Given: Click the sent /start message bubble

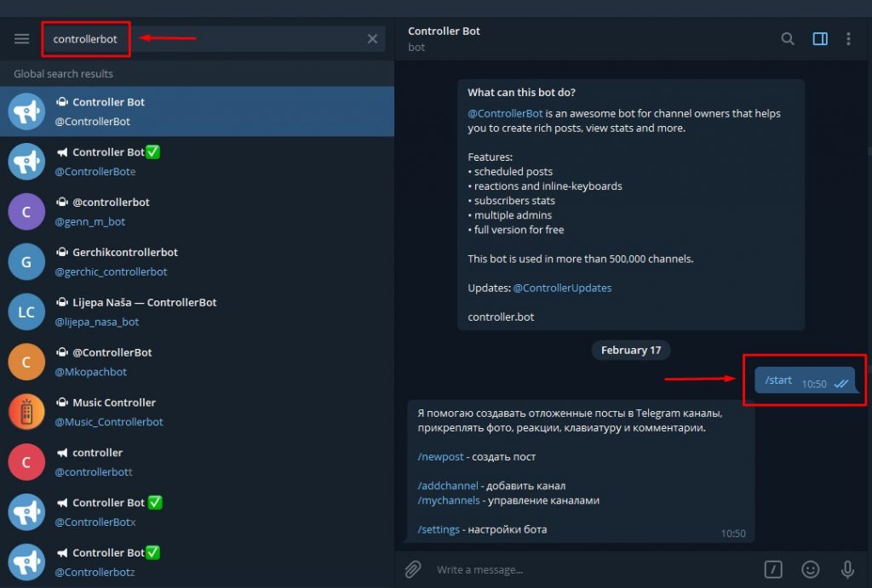Looking at the screenshot, I should click(805, 380).
